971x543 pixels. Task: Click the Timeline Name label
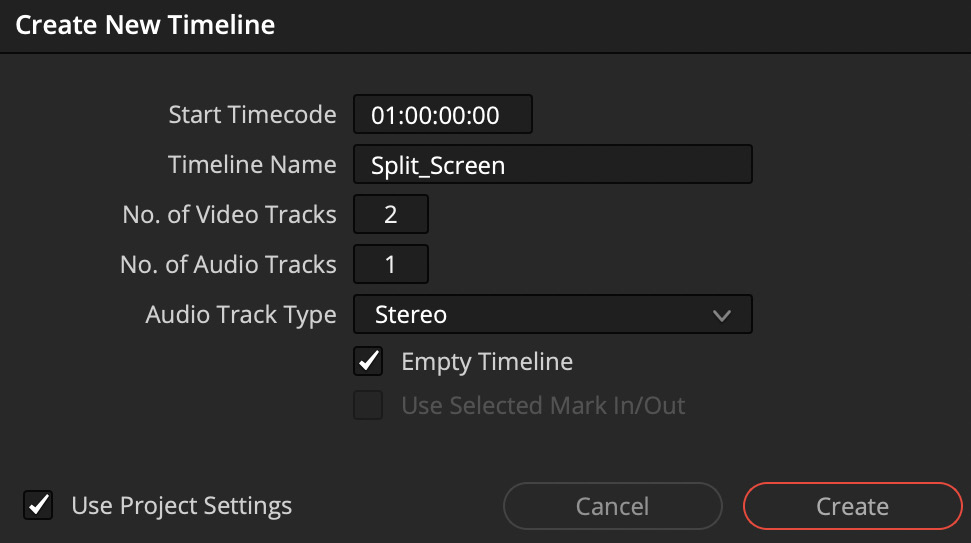coord(252,165)
